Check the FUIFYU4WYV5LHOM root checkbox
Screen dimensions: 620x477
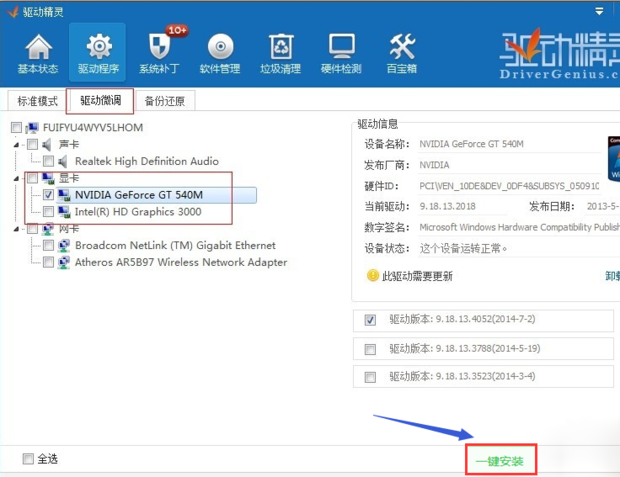click(17, 128)
